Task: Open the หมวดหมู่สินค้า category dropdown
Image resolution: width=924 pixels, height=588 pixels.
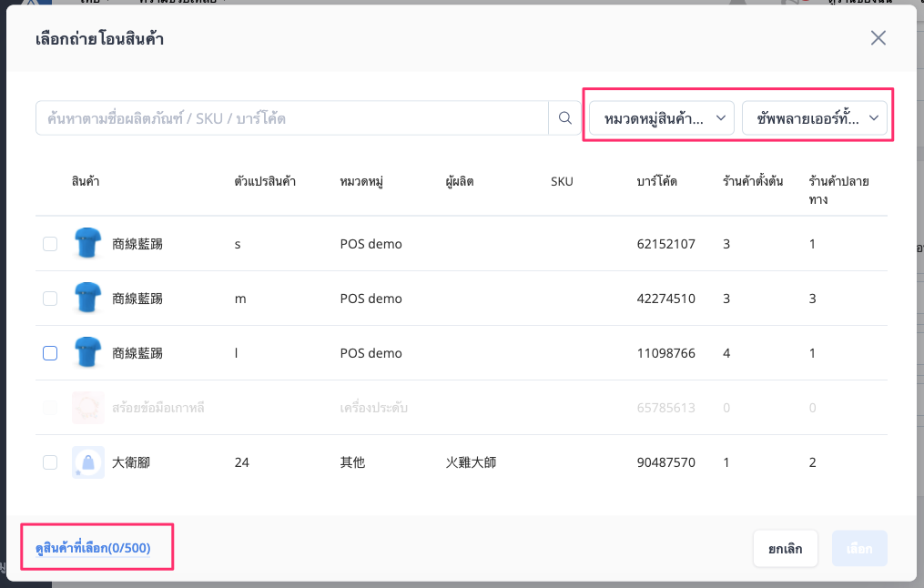Action: tap(662, 117)
